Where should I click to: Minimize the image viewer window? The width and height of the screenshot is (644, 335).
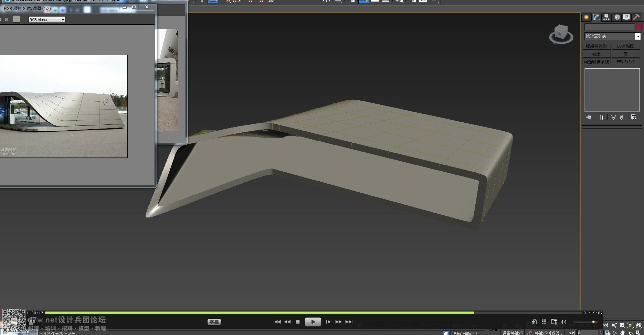click(x=124, y=7)
